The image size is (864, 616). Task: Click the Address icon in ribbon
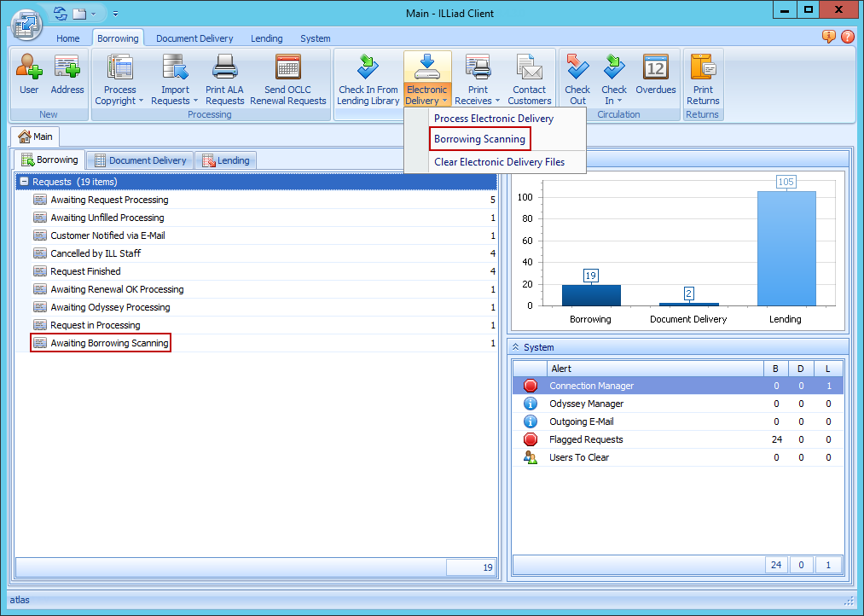(67, 68)
